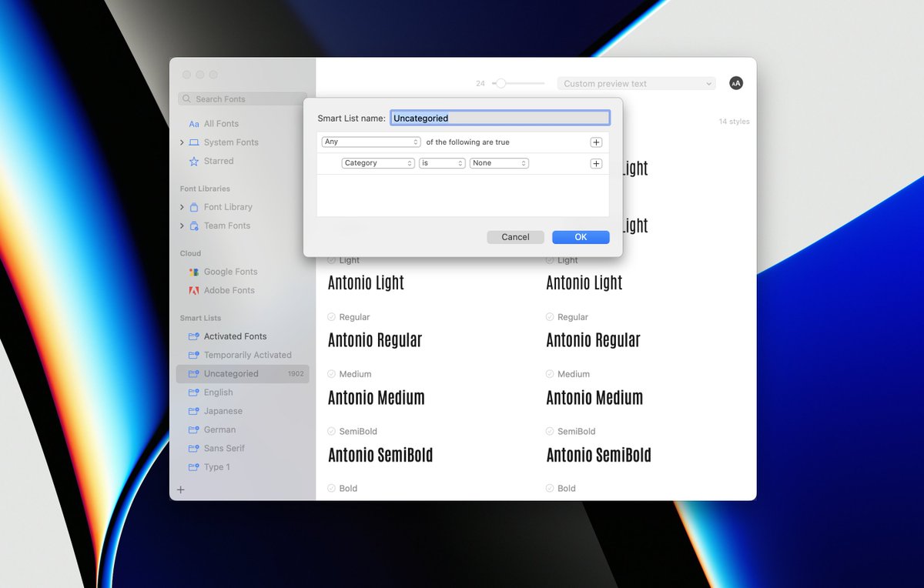
Task: Click the Sans Serif smart list icon
Action: pyautogui.click(x=194, y=448)
